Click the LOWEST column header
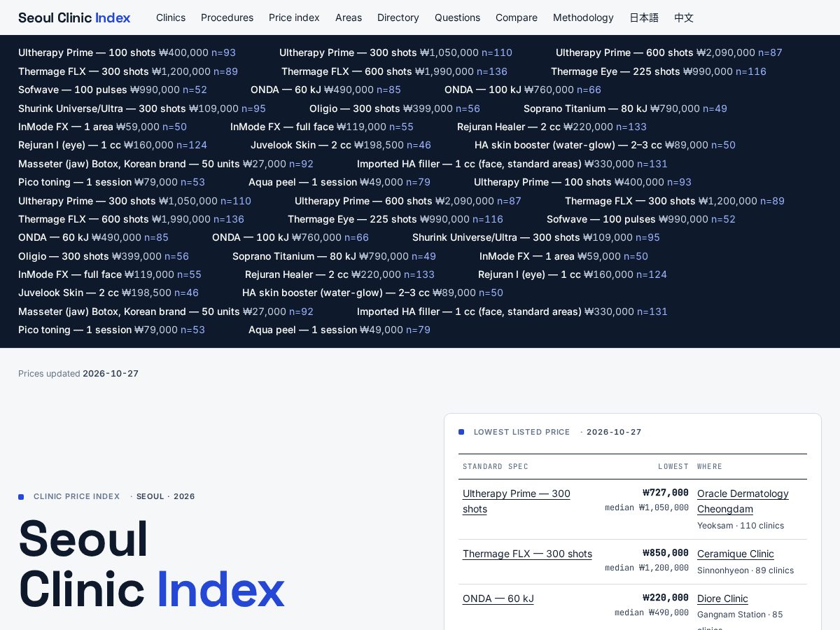The width and height of the screenshot is (840, 630). [673, 467]
